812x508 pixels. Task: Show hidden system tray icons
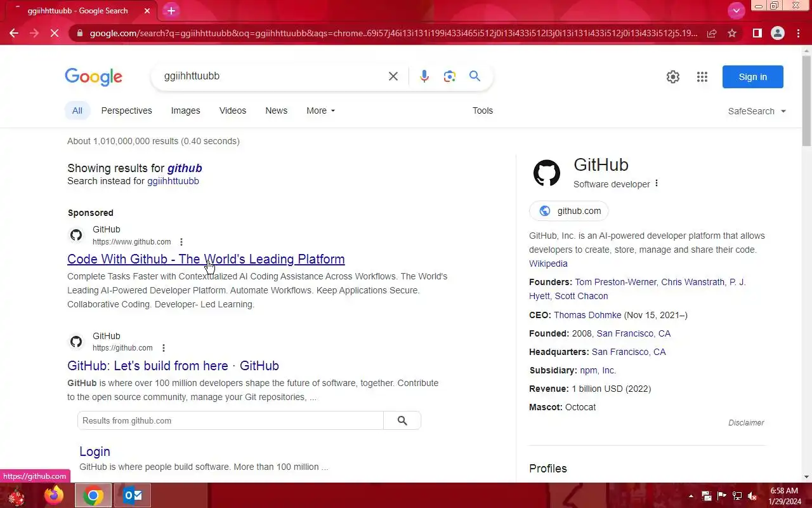[x=691, y=496]
